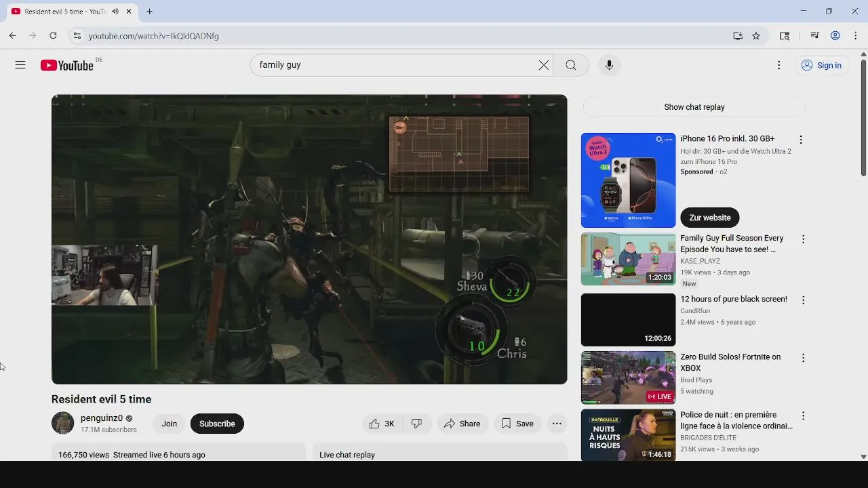Share the Resident evil 5 video
The height and width of the screenshot is (488, 868).
click(x=462, y=424)
